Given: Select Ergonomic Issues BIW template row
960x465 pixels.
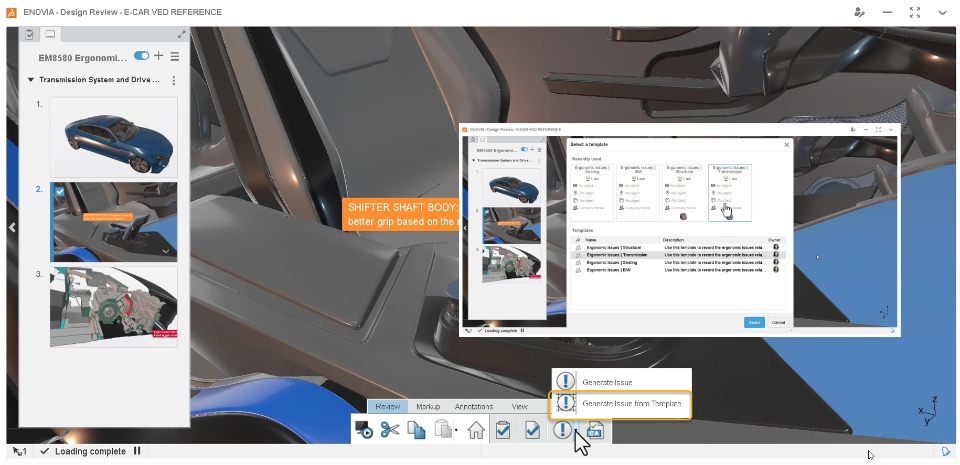Looking at the screenshot, I should click(678, 269).
